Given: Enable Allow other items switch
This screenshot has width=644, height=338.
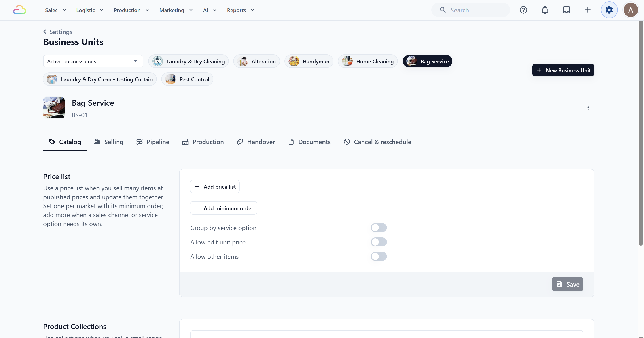Looking at the screenshot, I should point(379,256).
